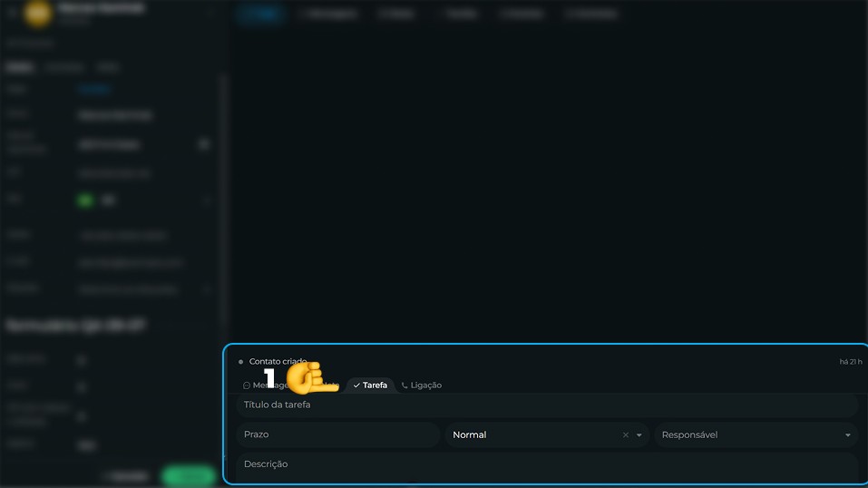Switch to the Mensagem tab
Viewport: 868px width, 488px height.
[265, 385]
